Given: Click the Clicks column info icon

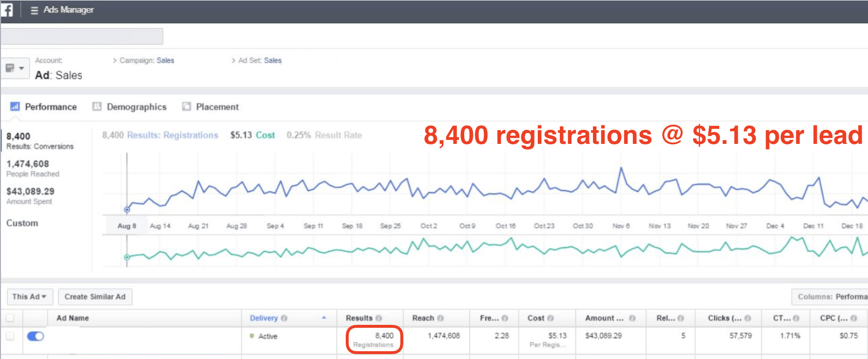Looking at the screenshot, I should pos(748,318).
